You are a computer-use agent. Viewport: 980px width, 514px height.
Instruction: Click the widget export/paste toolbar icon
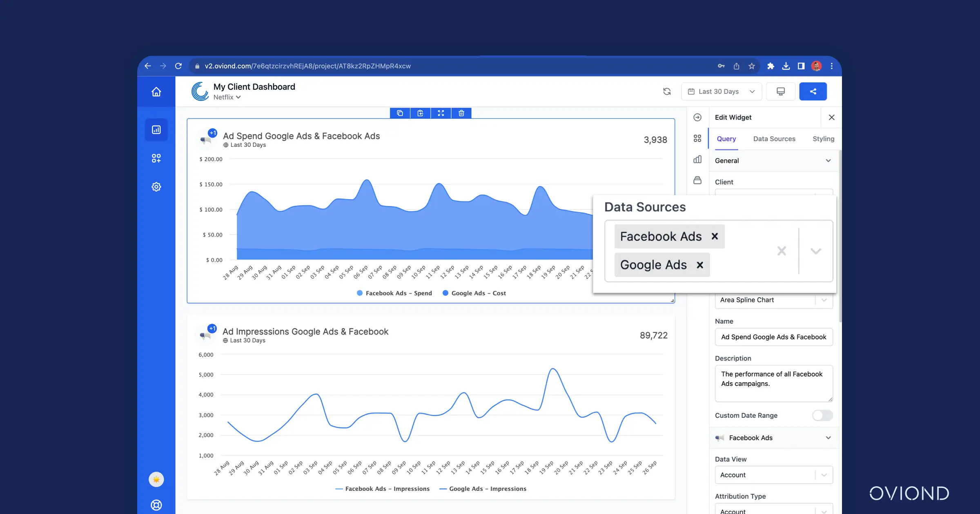click(421, 113)
